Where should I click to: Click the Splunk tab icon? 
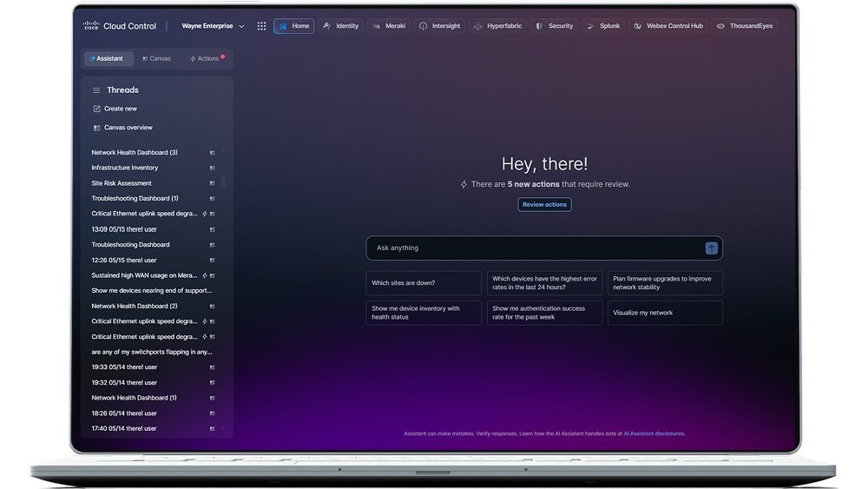click(x=590, y=26)
